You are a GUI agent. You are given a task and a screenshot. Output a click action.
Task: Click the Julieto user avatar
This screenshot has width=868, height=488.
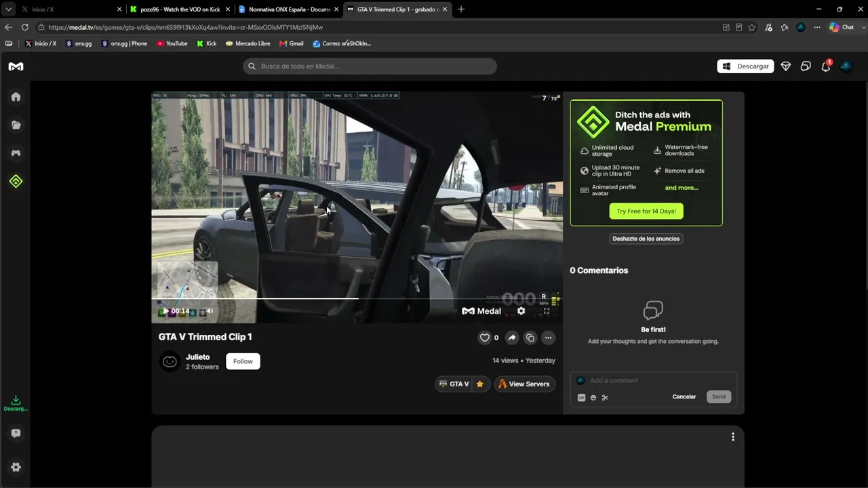170,361
